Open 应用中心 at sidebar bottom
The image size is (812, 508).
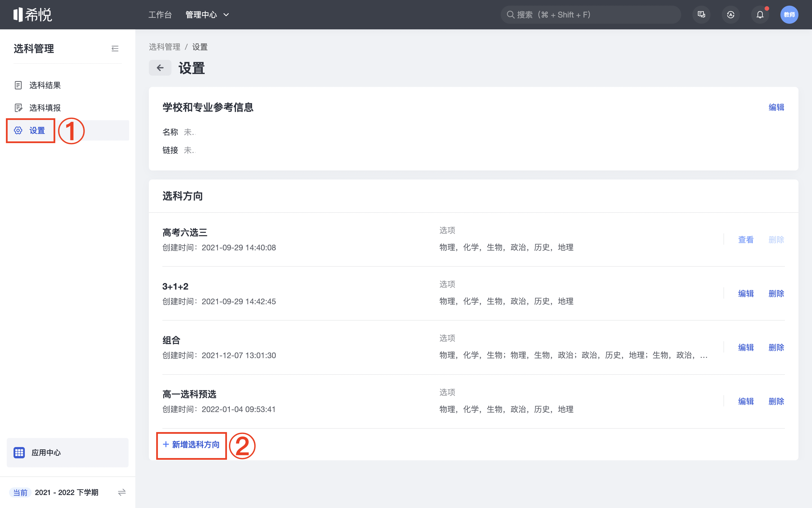[67, 453]
